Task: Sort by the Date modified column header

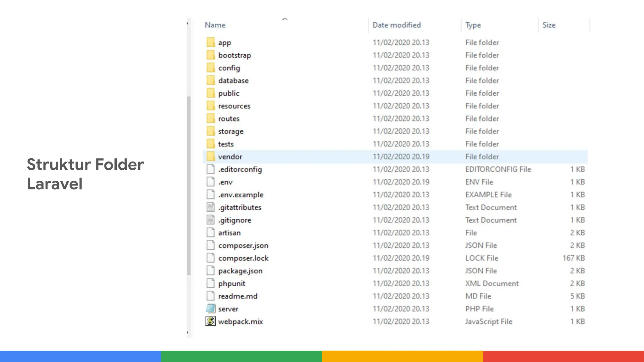Action: [x=397, y=25]
